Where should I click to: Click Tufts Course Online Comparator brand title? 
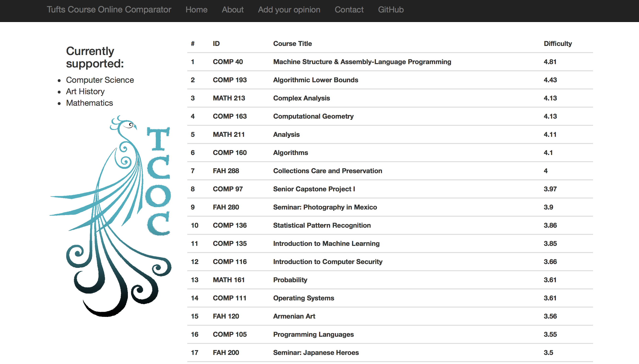tap(109, 10)
